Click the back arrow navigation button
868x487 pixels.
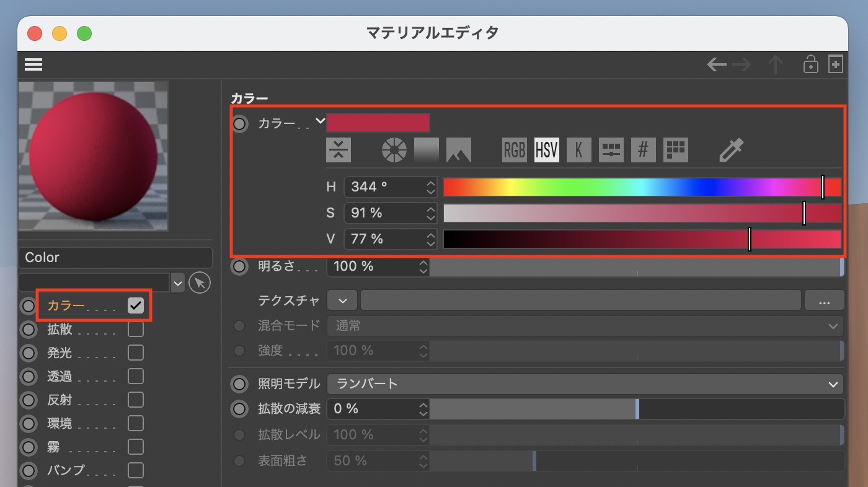click(717, 64)
